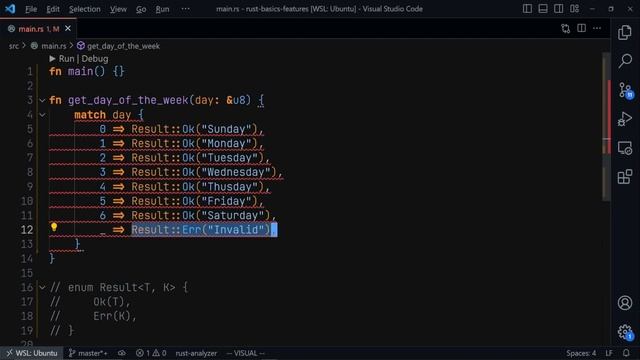640x360 pixels.
Task: Open editor More Actions menu
Action: pos(597,28)
